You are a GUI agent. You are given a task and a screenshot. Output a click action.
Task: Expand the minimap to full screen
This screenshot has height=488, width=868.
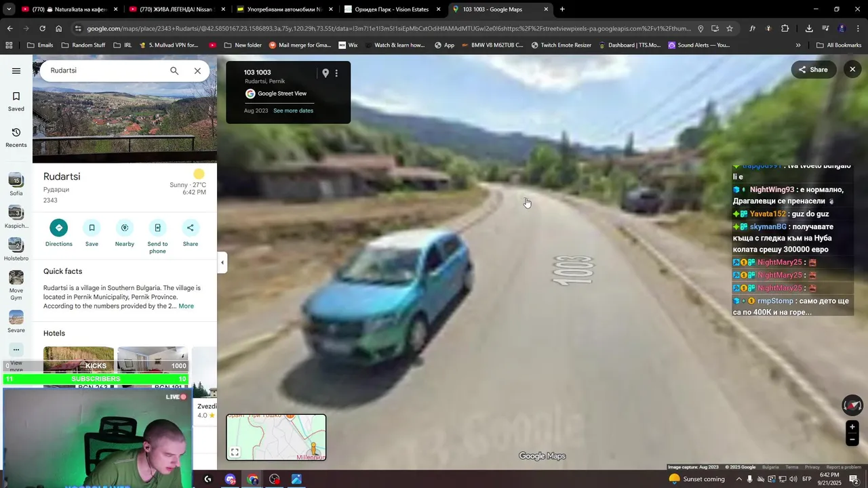(235, 452)
